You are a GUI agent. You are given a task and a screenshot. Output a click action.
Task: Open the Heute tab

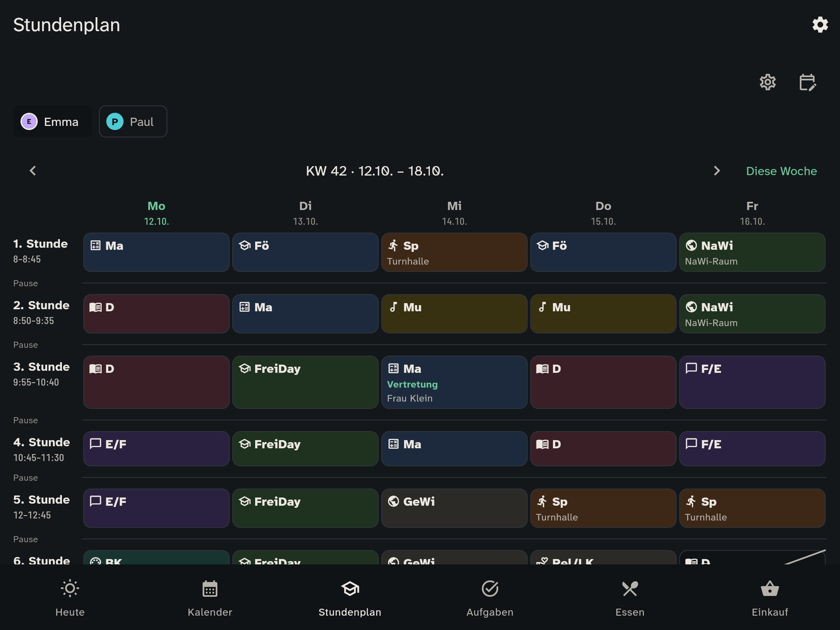[x=70, y=598]
